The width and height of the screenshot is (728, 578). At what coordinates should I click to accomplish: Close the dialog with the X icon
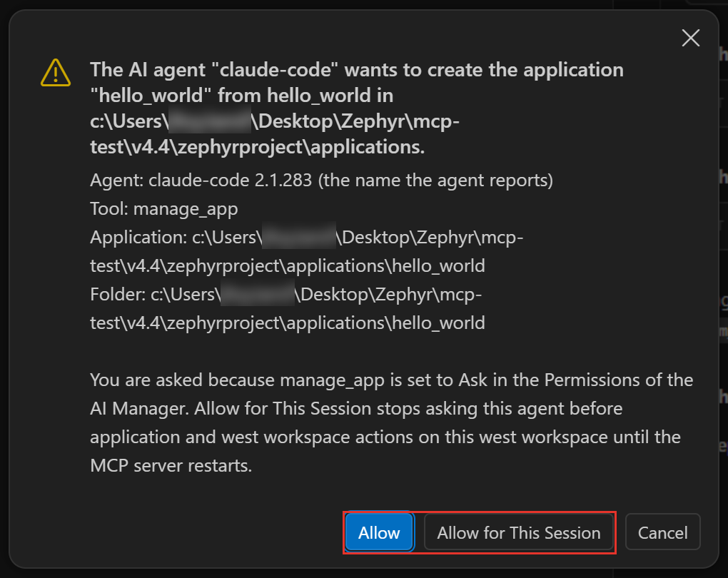click(690, 38)
